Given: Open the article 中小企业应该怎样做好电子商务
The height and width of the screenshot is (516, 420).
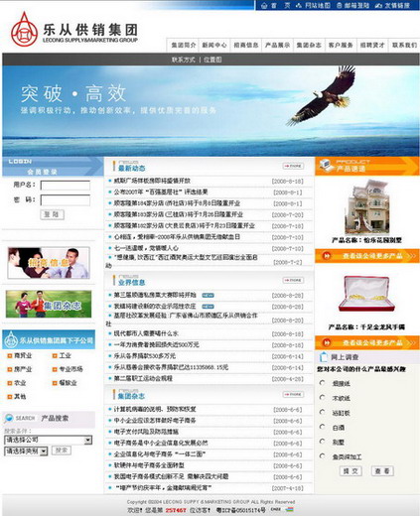Looking at the screenshot, I should tap(155, 421).
